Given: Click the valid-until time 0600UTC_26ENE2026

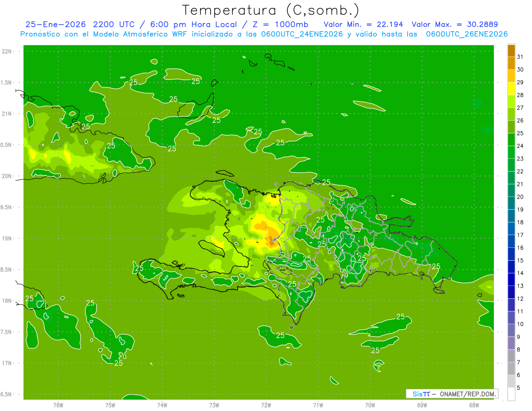Looking at the screenshot, I should (x=467, y=34).
